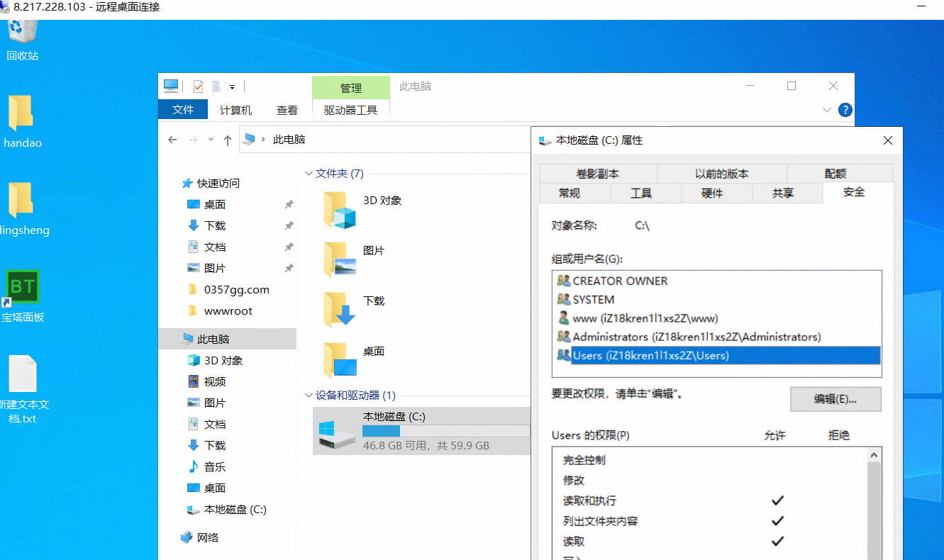Switch to the 卷影副本 tab in the properties dialog
This screenshot has width=944, height=560.
[x=598, y=174]
